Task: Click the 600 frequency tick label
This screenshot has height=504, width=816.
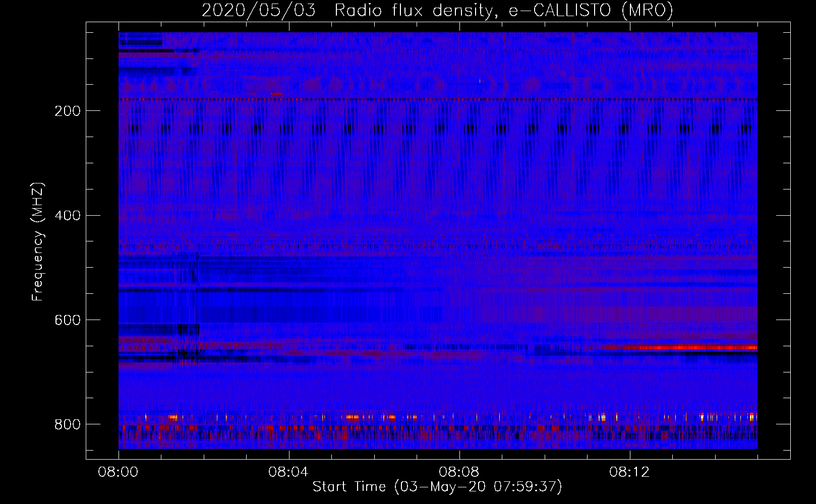Action: [68, 321]
